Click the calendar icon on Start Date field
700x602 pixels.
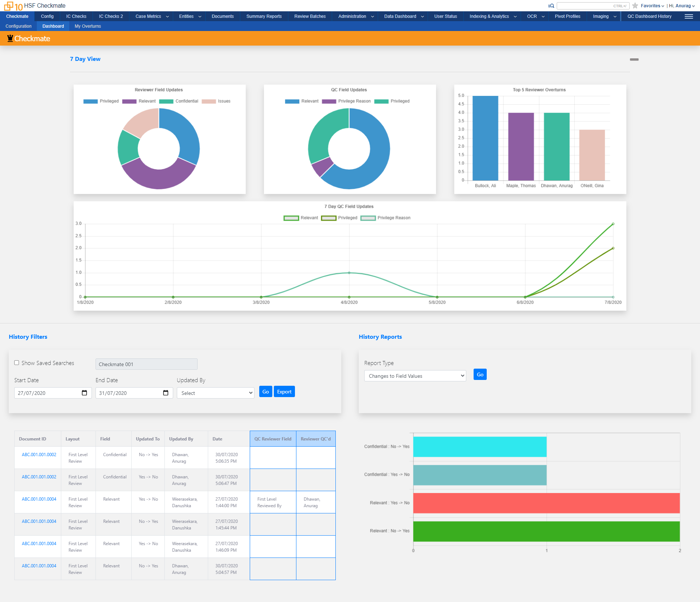coord(83,392)
